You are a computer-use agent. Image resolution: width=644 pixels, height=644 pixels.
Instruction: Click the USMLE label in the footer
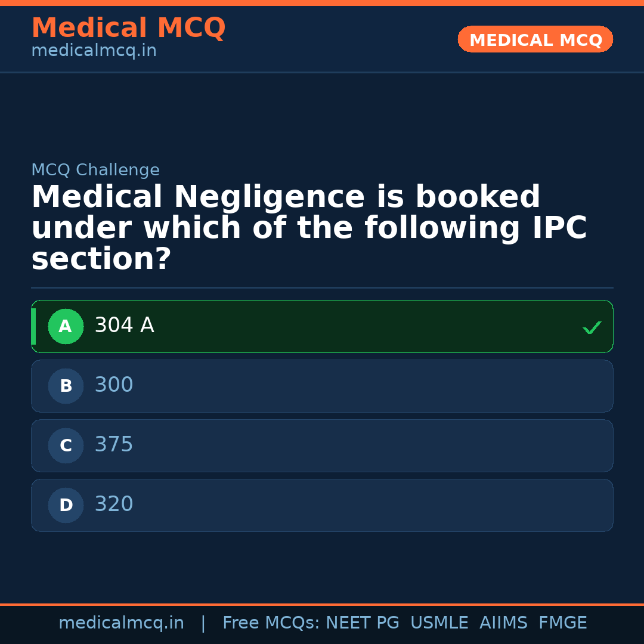tap(439, 622)
